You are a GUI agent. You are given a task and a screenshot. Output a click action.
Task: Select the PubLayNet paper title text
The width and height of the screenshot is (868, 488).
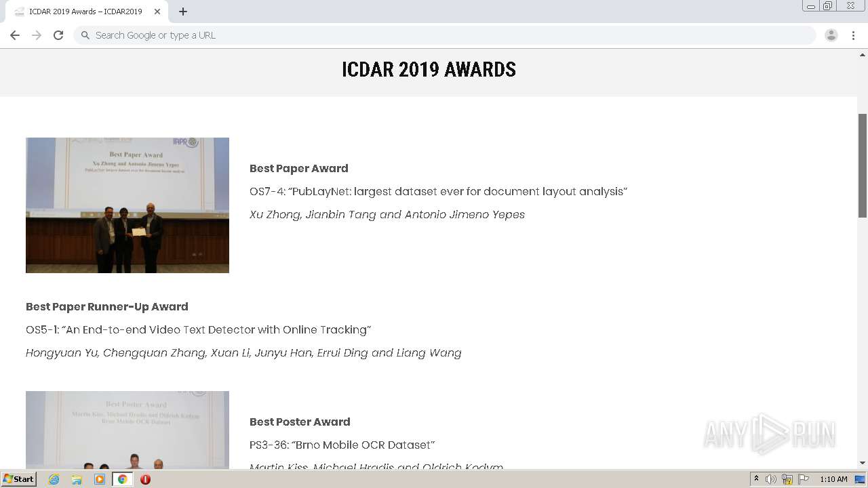[x=439, y=191]
